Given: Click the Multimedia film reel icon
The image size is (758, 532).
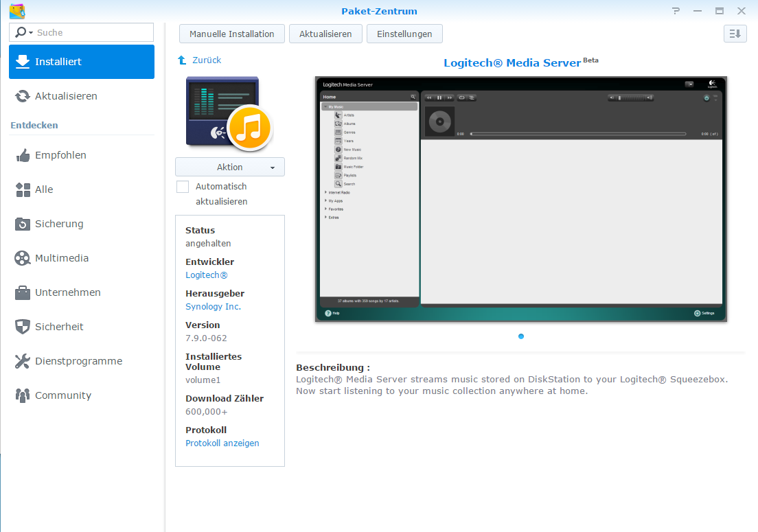Looking at the screenshot, I should coord(23,258).
